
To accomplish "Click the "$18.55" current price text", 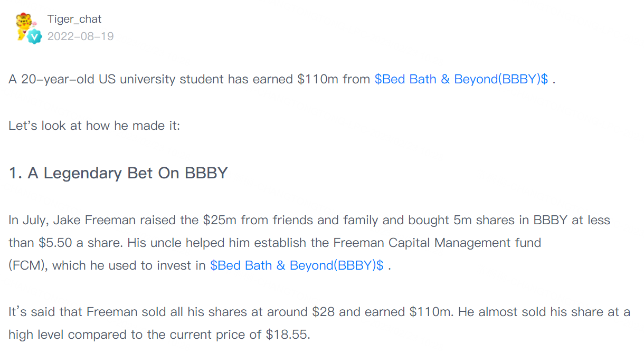I will coord(288,335).
